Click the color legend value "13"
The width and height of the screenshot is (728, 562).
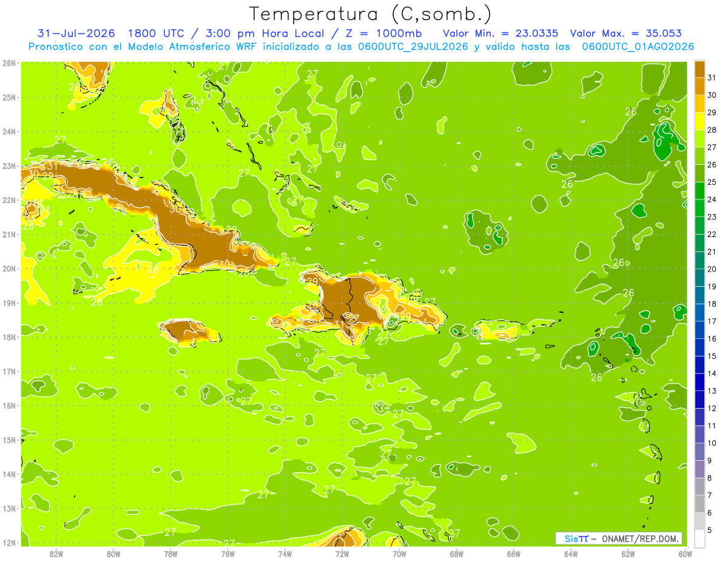coord(712,391)
